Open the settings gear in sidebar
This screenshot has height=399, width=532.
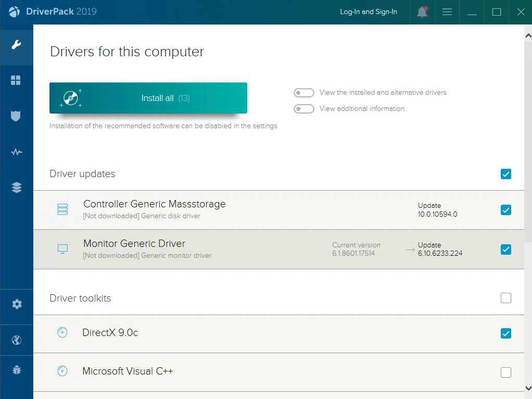(17, 304)
